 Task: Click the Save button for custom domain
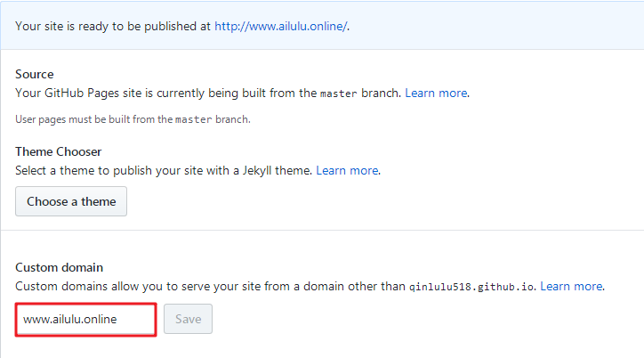[x=188, y=319]
